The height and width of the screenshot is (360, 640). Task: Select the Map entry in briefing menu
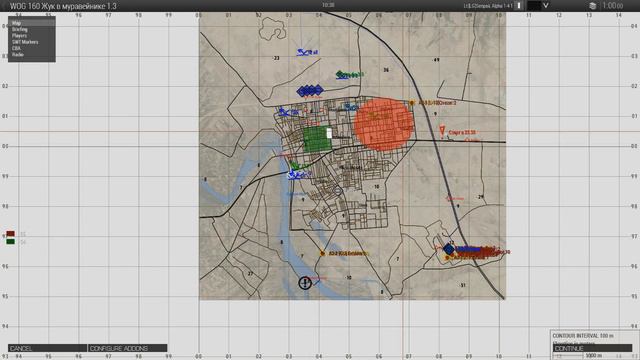31,23
